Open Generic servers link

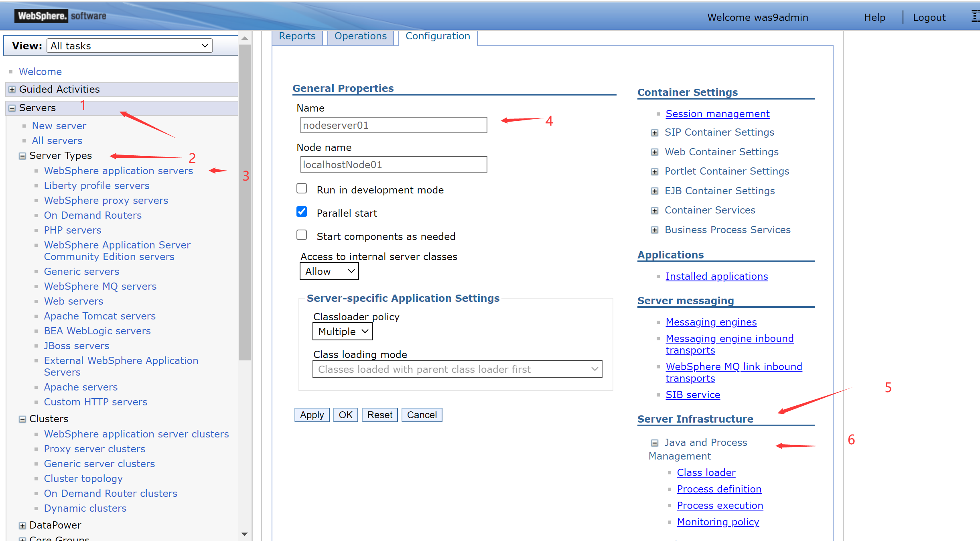coord(81,272)
